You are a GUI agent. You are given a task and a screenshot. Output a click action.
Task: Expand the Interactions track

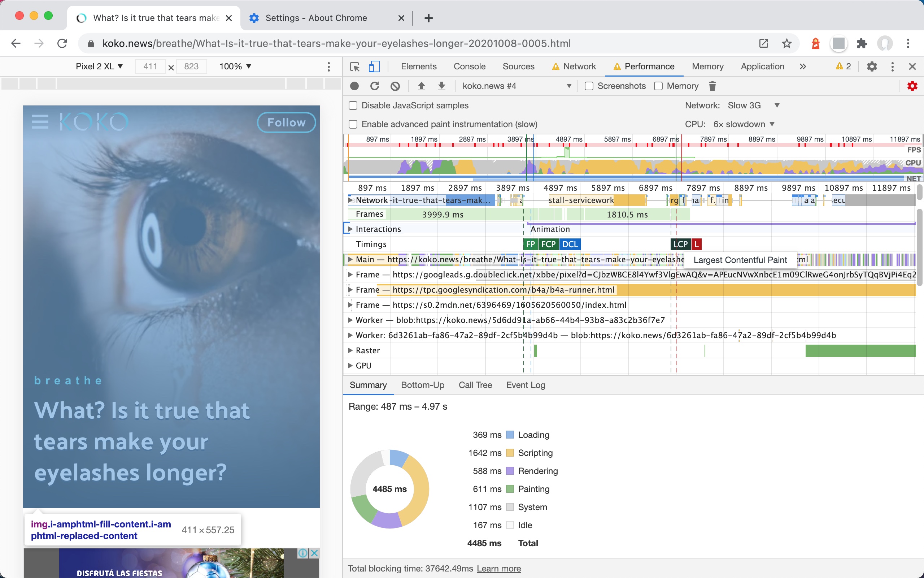350,229
